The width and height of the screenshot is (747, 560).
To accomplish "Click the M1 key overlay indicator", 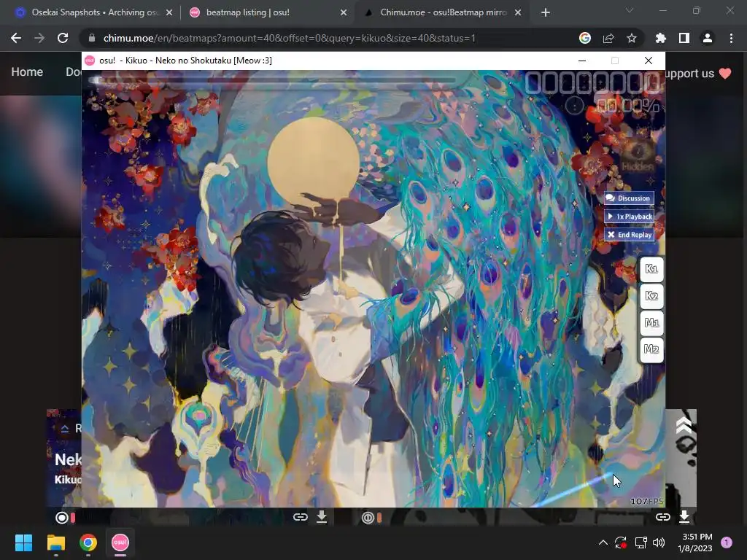I will click(x=651, y=323).
